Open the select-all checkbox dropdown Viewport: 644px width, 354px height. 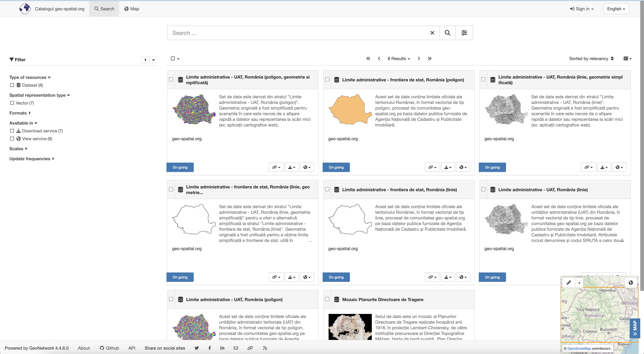(178, 59)
